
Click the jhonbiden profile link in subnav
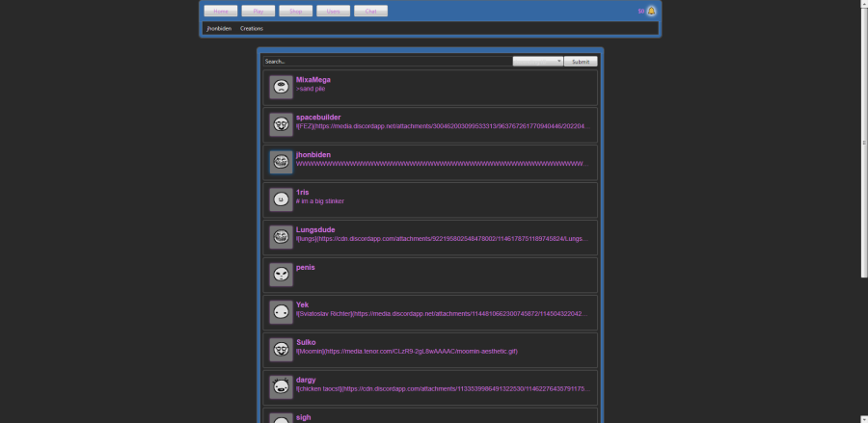[219, 29]
